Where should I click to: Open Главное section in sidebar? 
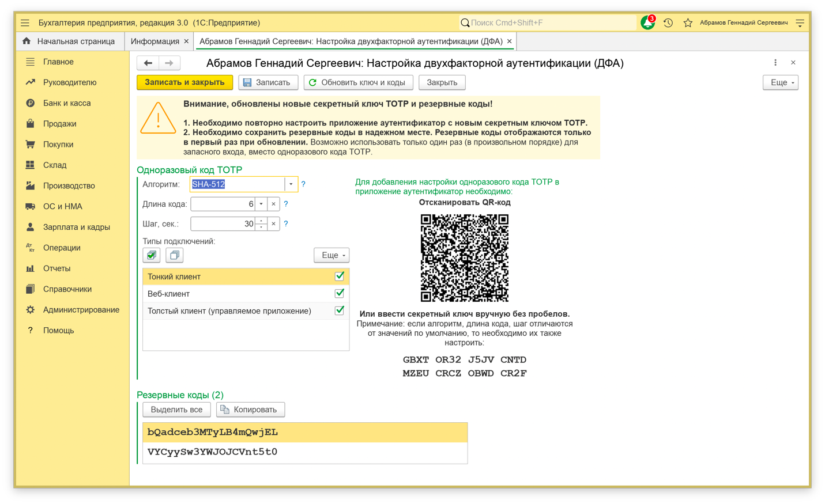pyautogui.click(x=58, y=62)
